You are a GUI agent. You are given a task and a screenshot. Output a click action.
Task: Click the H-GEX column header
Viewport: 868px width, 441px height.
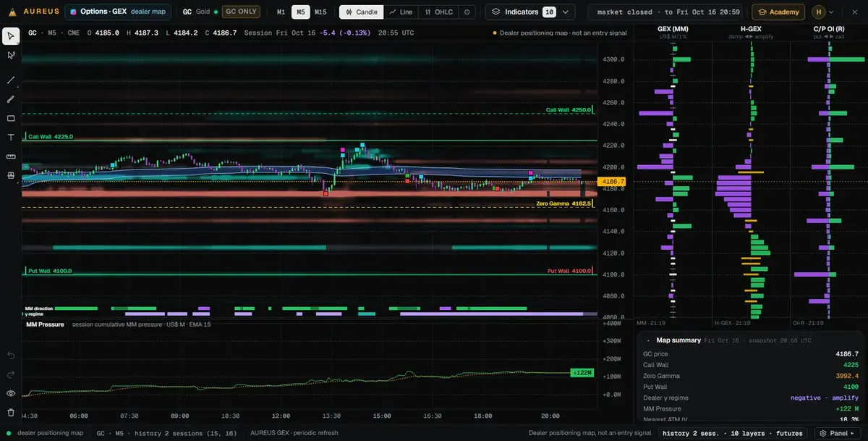(x=751, y=28)
